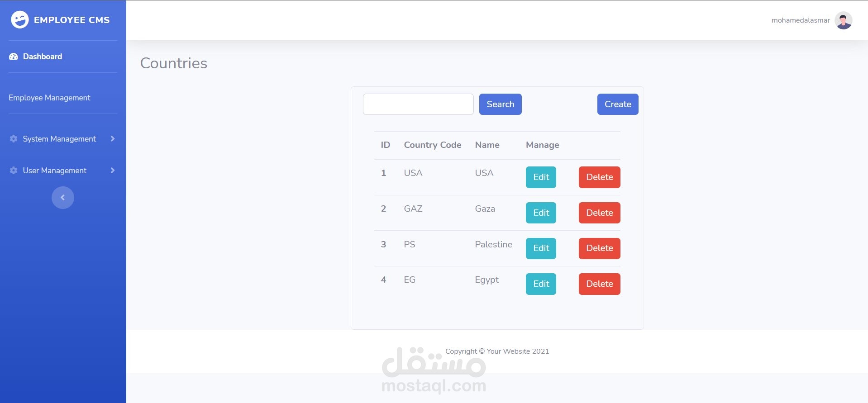Open the System Management menu label
The width and height of the screenshot is (868, 403).
pos(59,139)
